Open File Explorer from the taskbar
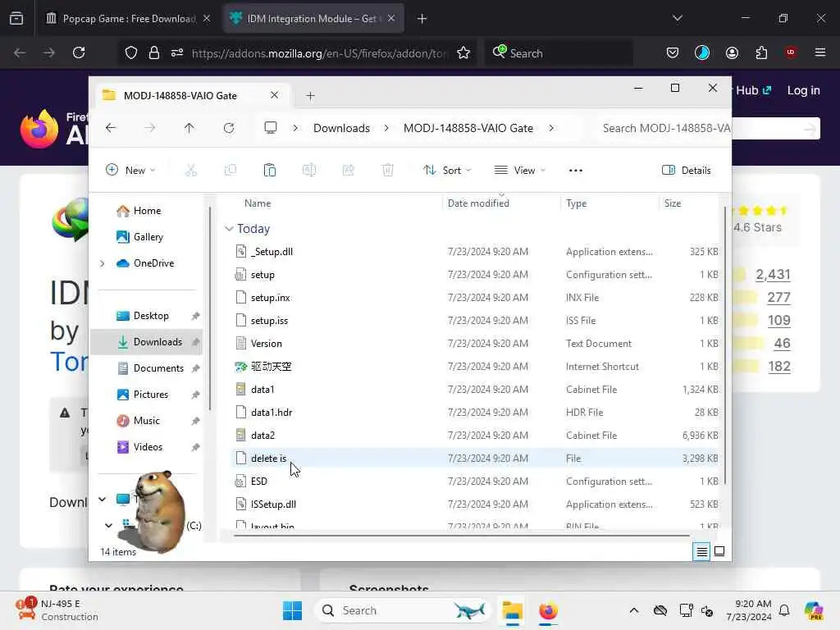Viewport: 840px width, 630px height. pyautogui.click(x=512, y=610)
